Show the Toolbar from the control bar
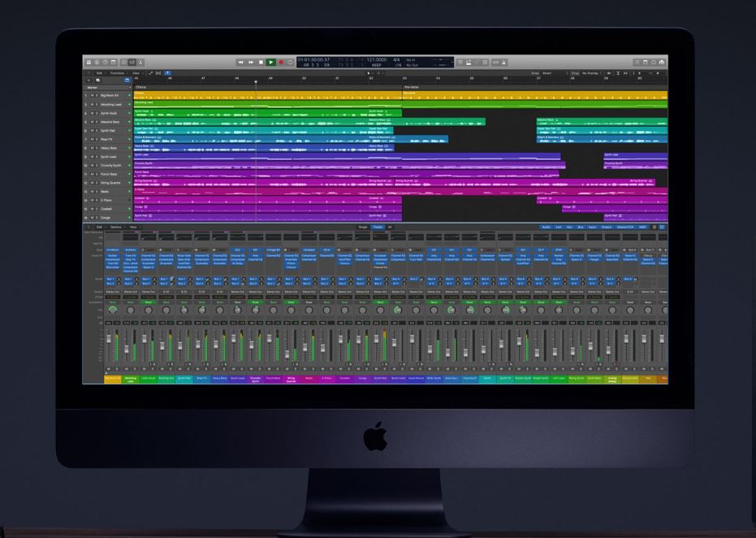The image size is (756, 538). click(114, 63)
